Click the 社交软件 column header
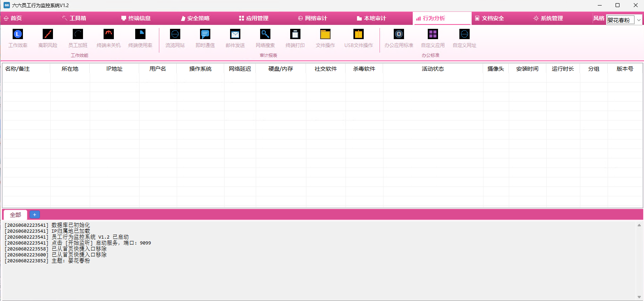This screenshot has height=301, width=644. click(x=326, y=69)
